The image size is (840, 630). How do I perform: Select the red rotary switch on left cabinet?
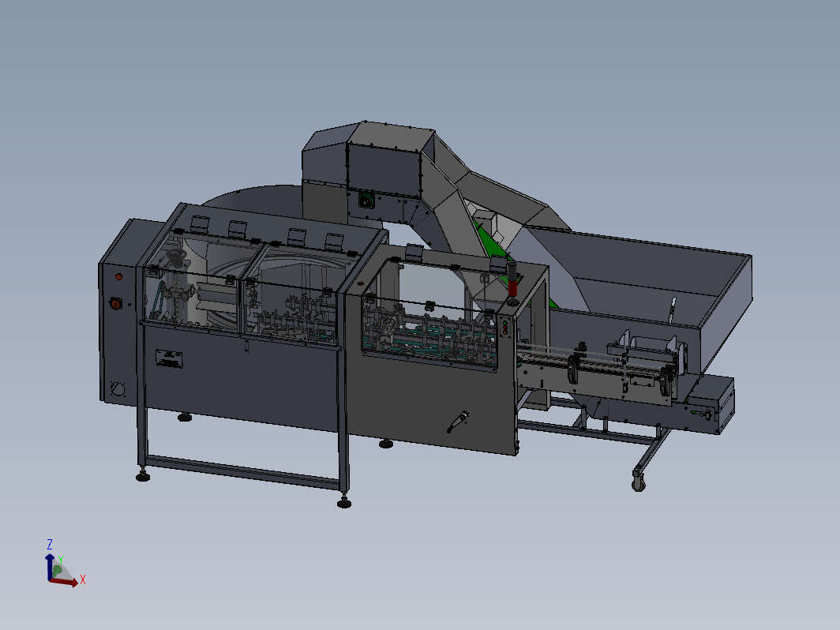tap(116, 304)
